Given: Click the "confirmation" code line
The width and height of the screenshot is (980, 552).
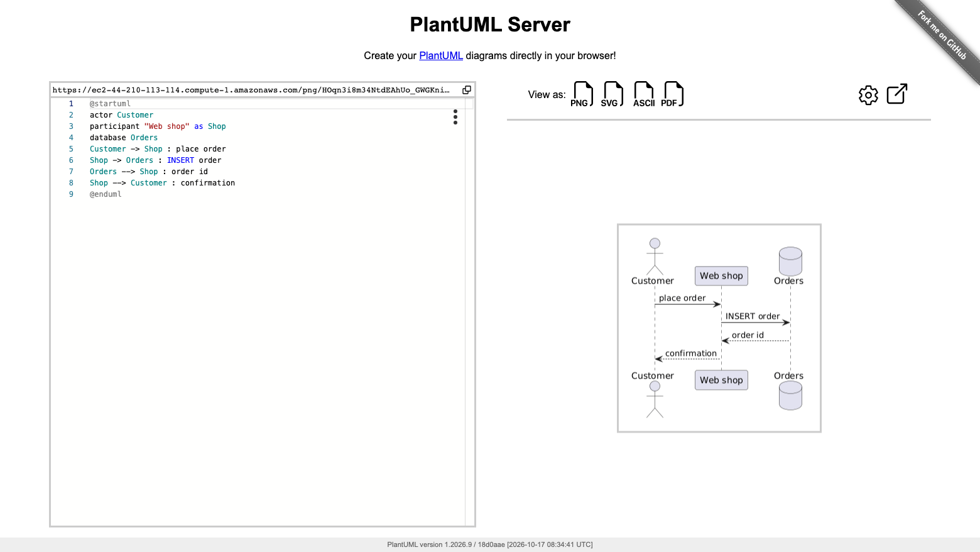Looking at the screenshot, I should tap(162, 183).
